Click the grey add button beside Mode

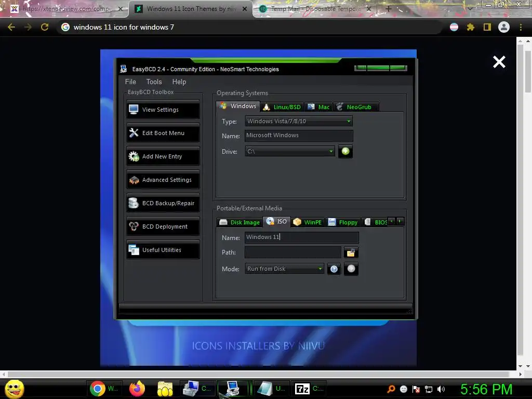(x=351, y=269)
